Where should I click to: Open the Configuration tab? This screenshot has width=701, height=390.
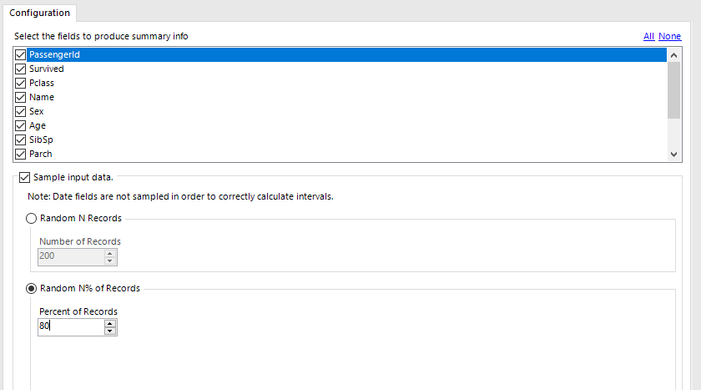(x=40, y=13)
